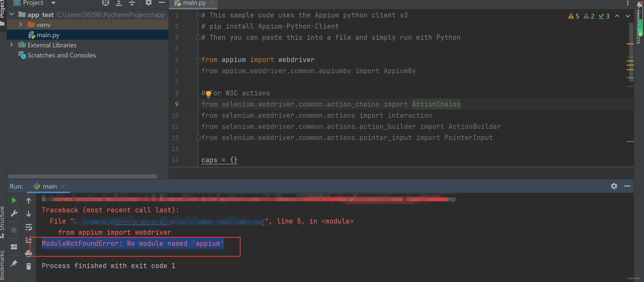Open run configuration wrench icon
Viewport: 644px width, 282px height.
(14, 213)
